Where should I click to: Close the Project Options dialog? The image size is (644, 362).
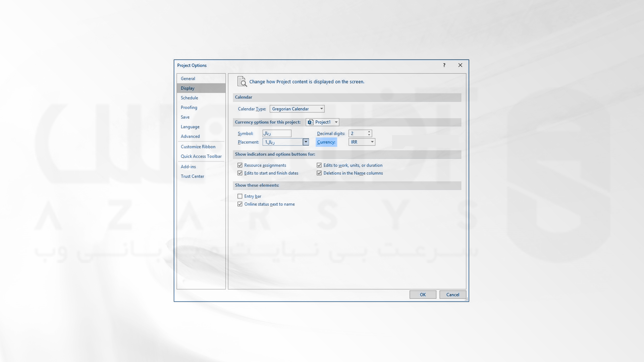coord(460,65)
